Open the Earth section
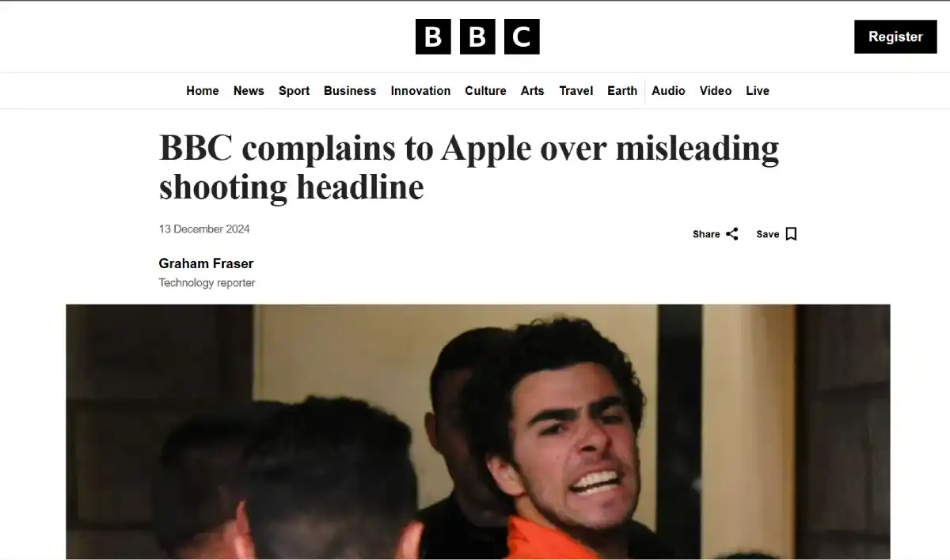Screen dimensions: 950x560 click(622, 91)
